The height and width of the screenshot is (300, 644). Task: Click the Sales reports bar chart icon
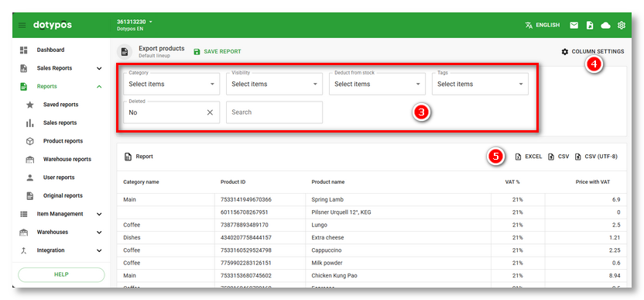click(30, 123)
